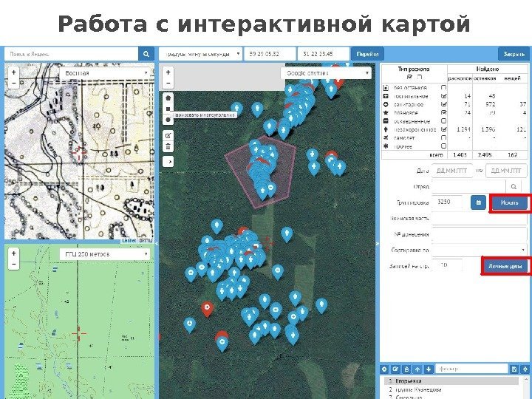Image resolution: width=532 pixels, height=399 pixels.
Task: Select the draw rectangle tool
Action: (x=168, y=109)
